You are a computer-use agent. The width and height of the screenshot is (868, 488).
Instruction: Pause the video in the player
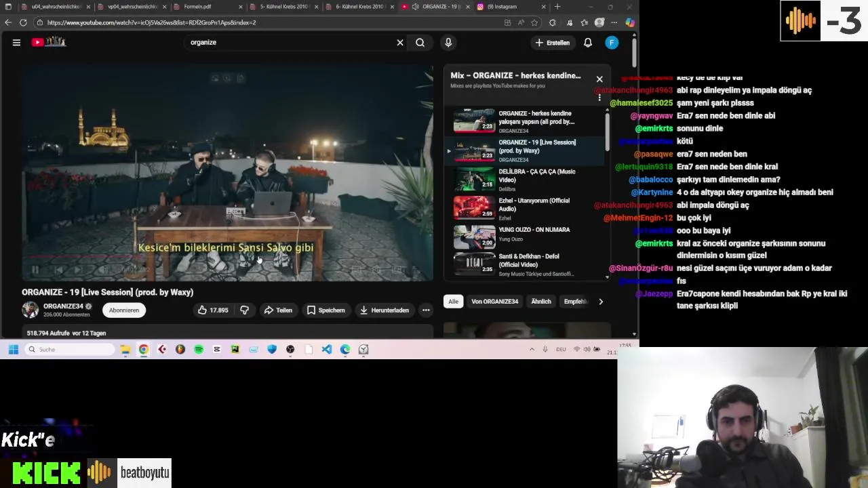click(x=35, y=270)
